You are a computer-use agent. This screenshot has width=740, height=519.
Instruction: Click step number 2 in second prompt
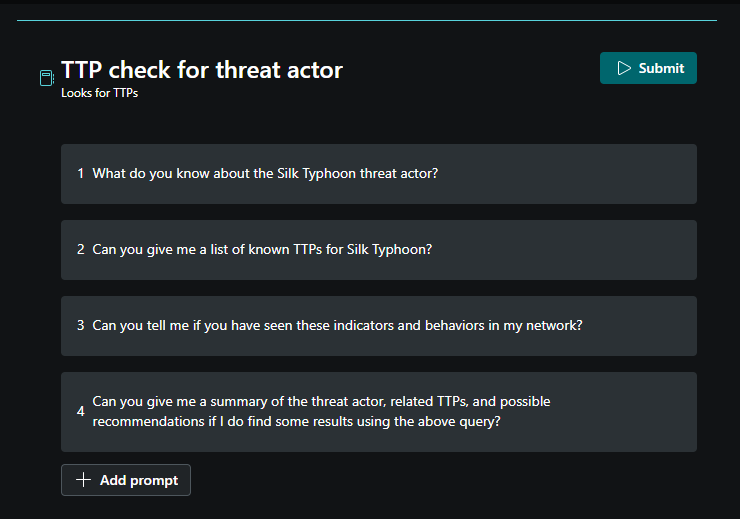click(80, 249)
